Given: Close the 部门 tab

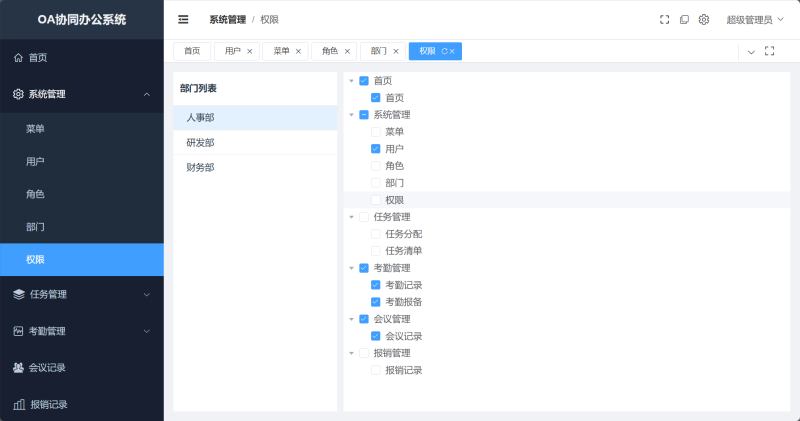Looking at the screenshot, I should (396, 51).
